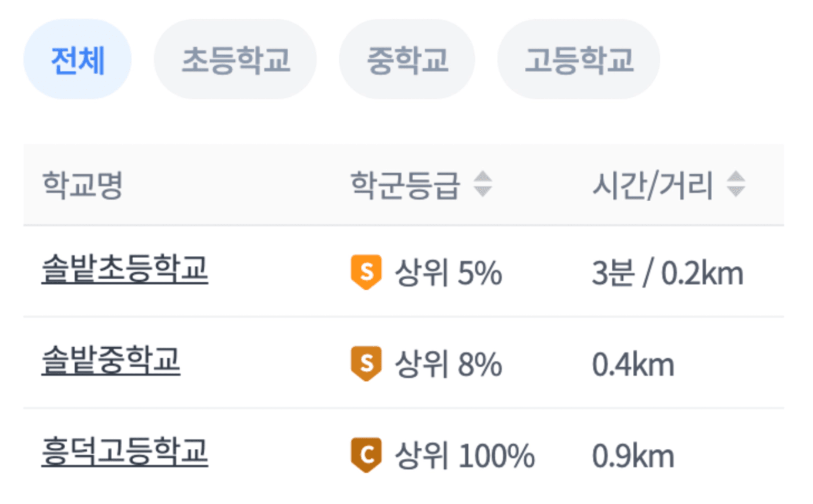Select the 전체 filter tab
Viewport: 813px width, 504px height.
[77, 59]
